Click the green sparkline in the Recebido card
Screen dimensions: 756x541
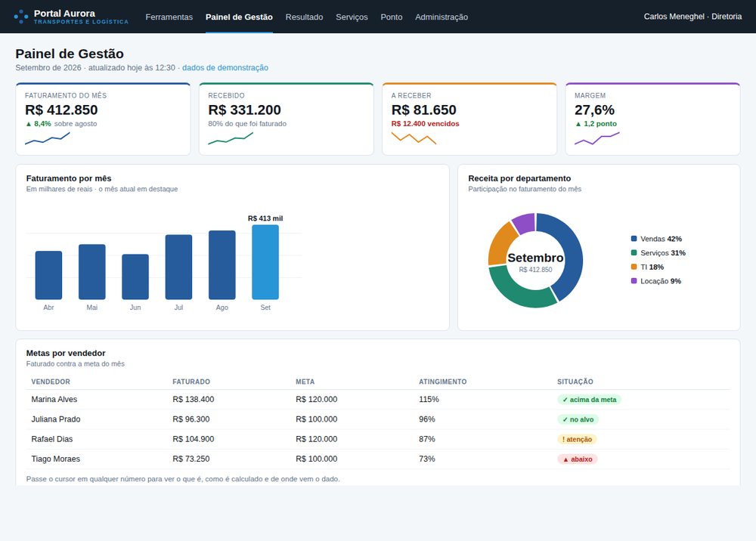click(231, 138)
